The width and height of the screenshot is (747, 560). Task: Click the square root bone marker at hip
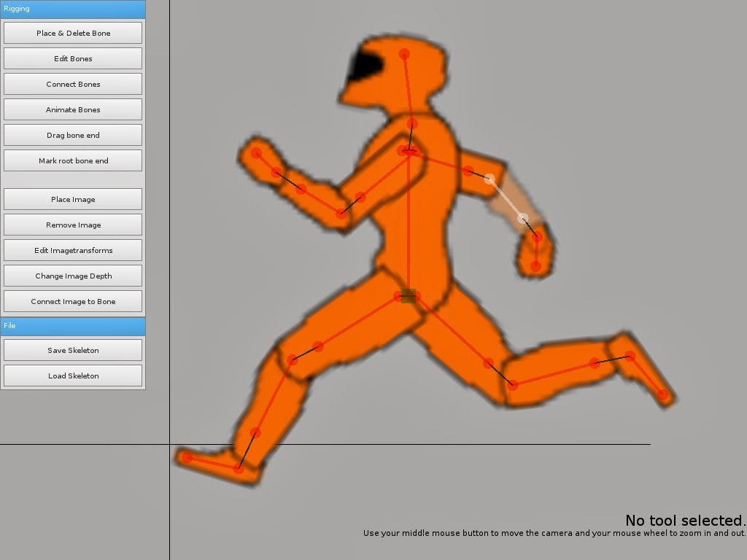click(x=409, y=295)
